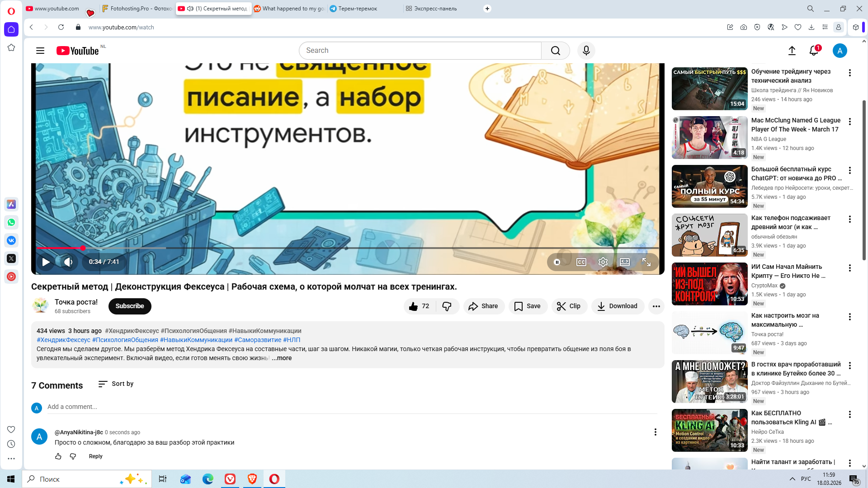Viewport: 868px width, 488px height.
Task: Open the notifications bell
Action: click(x=814, y=51)
